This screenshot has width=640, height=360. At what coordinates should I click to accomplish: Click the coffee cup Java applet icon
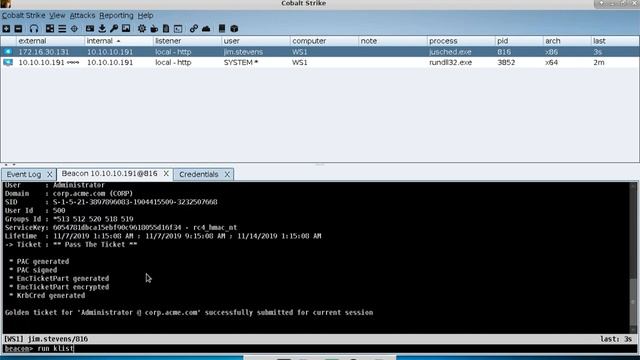154,29
